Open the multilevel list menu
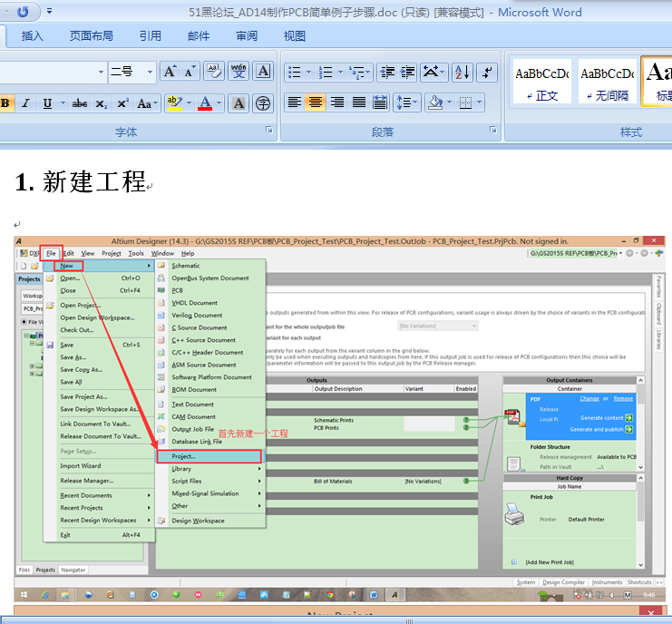The width and height of the screenshot is (672, 624). (359, 72)
